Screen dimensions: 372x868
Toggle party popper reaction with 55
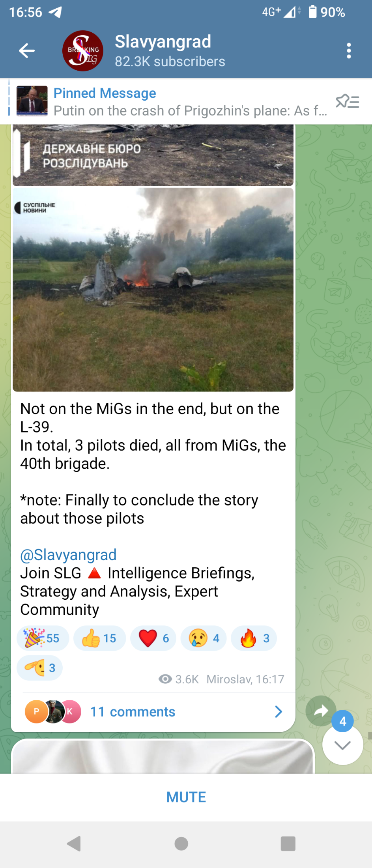pyautogui.click(x=43, y=638)
